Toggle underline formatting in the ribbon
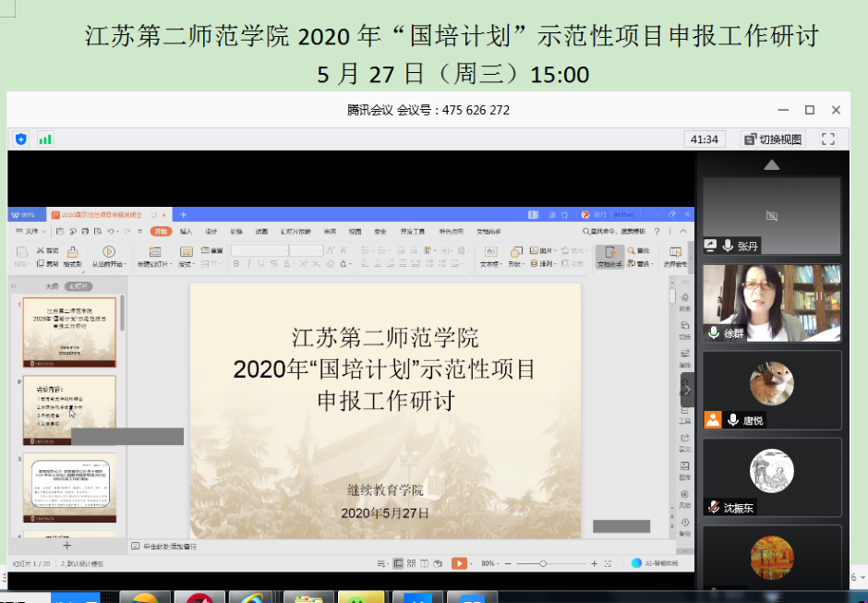Viewport: 868px width, 603px height. point(261,264)
